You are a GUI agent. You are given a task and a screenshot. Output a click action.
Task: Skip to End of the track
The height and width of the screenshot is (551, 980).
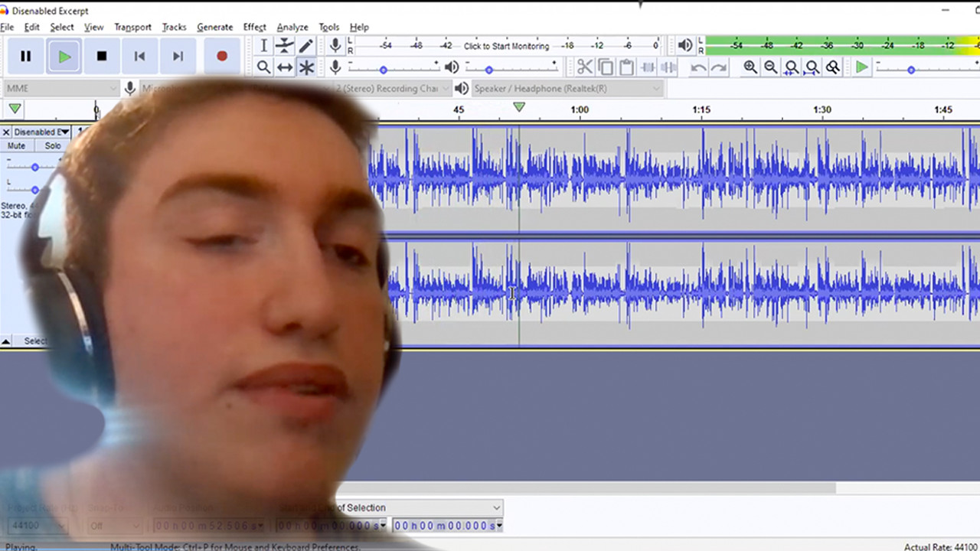coord(178,56)
